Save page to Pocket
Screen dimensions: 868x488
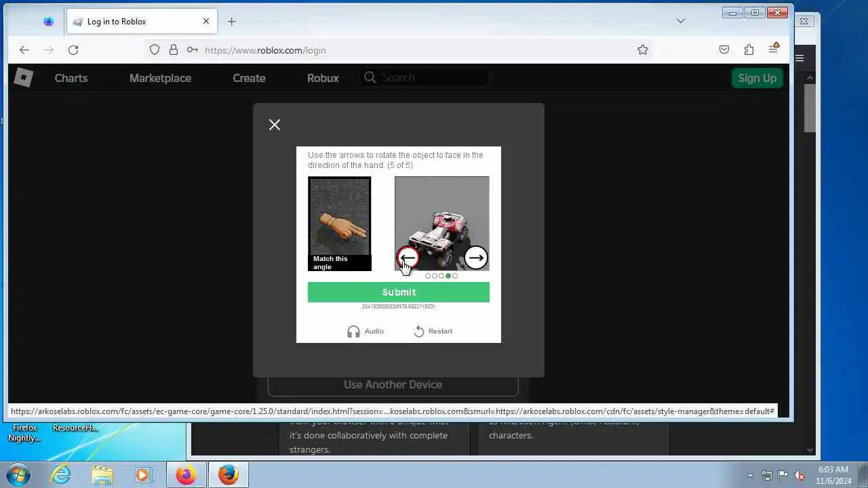point(724,49)
